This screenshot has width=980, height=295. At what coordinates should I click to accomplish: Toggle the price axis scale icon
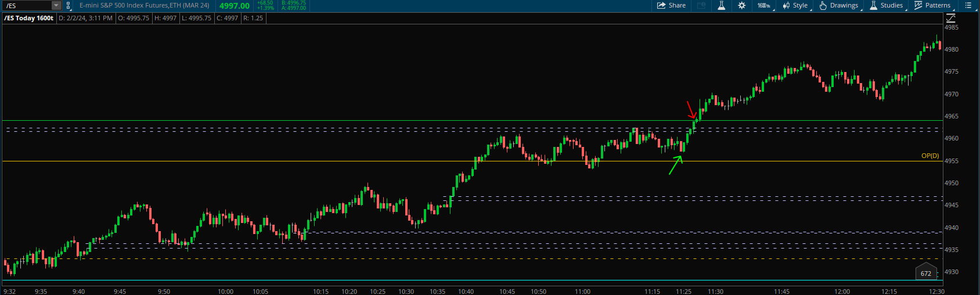950,18
